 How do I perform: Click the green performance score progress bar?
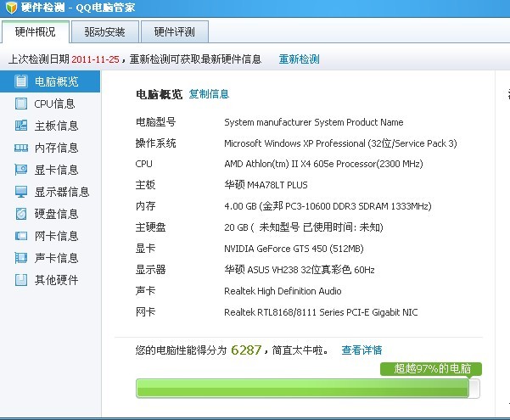308,388
